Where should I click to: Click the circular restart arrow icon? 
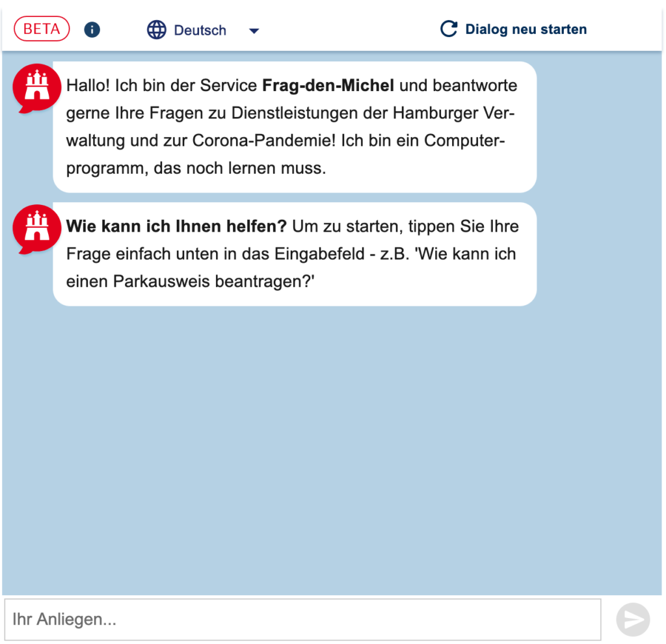click(449, 29)
